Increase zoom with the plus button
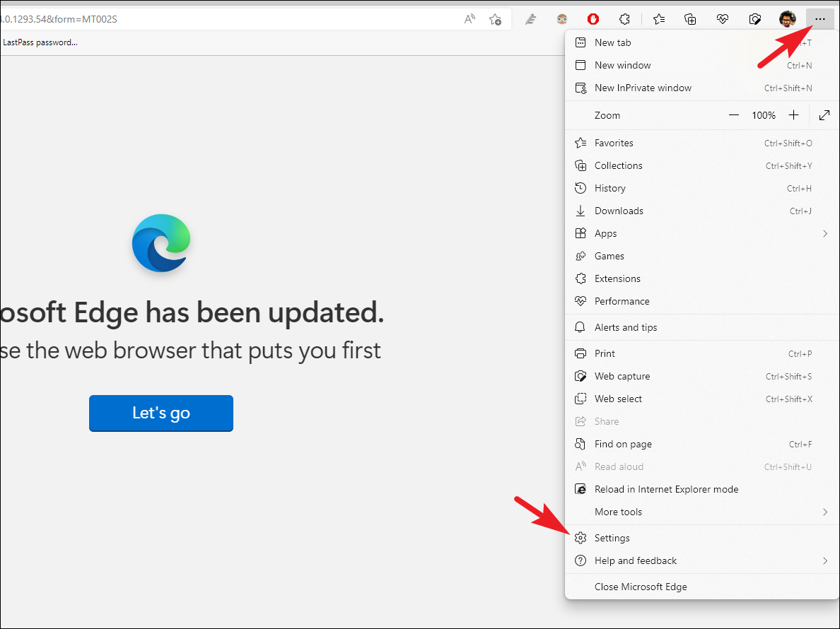 pyautogui.click(x=793, y=115)
